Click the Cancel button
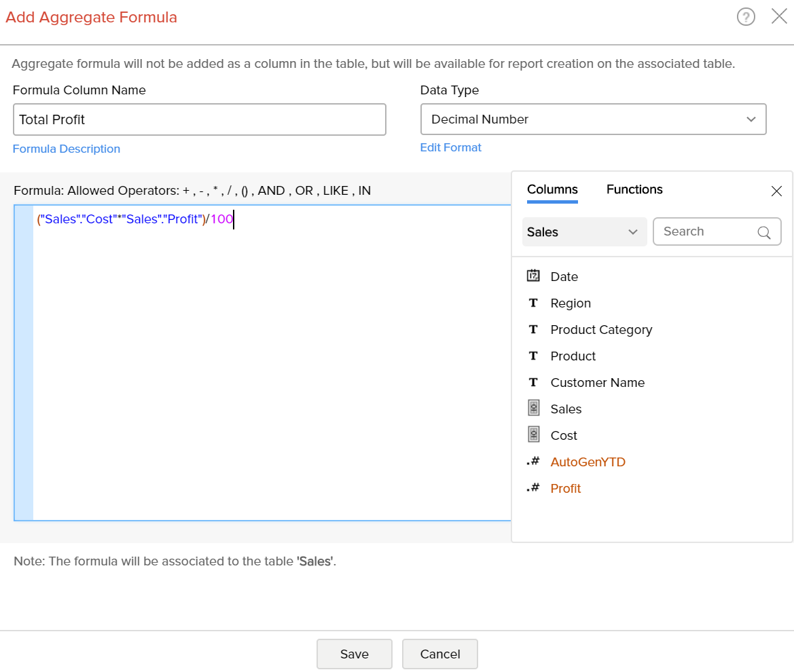The height and width of the screenshot is (672, 794). pos(439,654)
